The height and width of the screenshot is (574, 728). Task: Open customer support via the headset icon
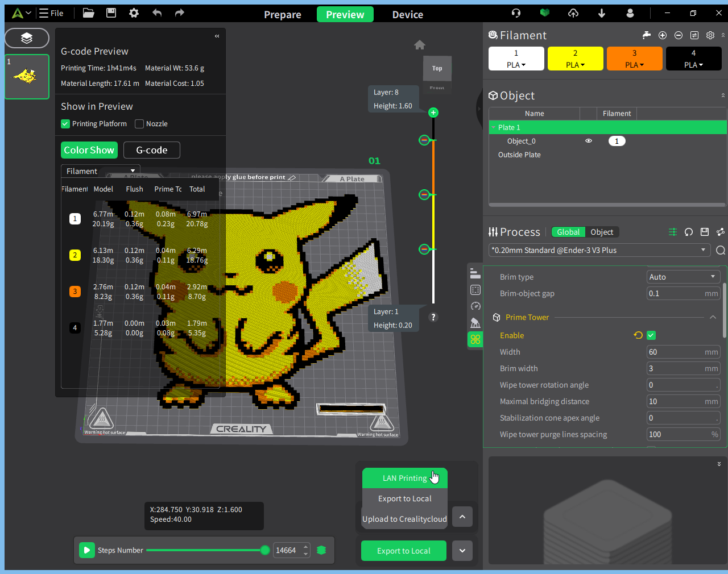point(516,13)
